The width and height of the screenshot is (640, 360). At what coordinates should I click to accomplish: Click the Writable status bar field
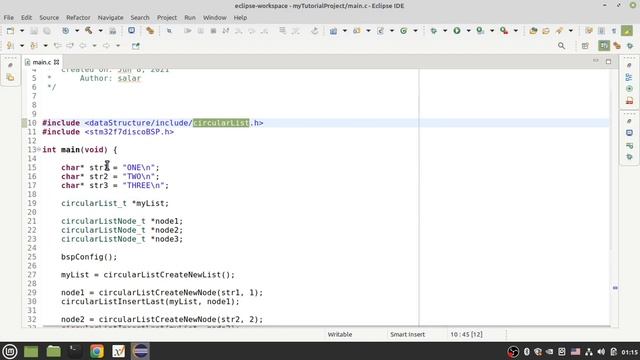point(340,334)
